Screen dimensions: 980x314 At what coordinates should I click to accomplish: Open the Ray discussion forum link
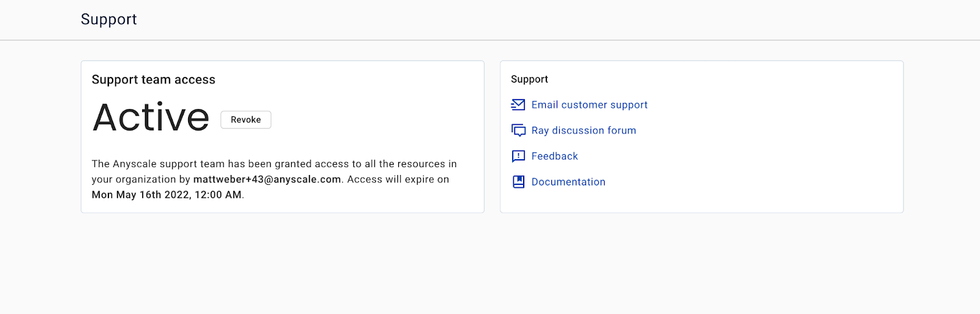(584, 130)
